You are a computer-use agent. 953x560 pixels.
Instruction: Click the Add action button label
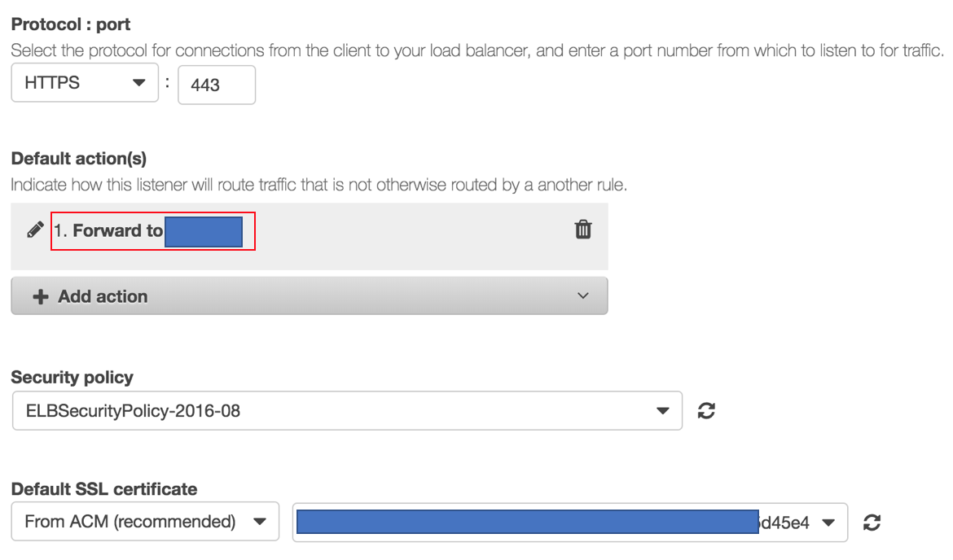coord(103,297)
